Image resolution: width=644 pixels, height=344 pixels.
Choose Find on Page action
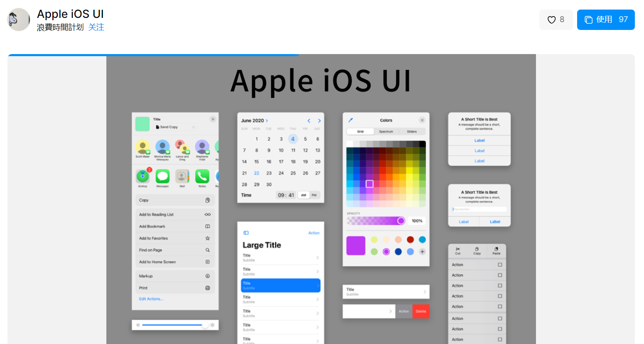pyautogui.click(x=175, y=250)
